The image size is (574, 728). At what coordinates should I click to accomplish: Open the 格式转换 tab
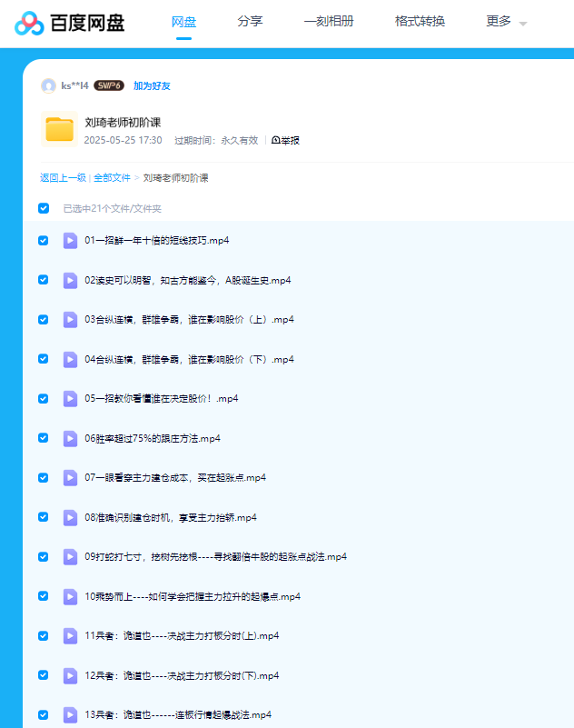420,22
